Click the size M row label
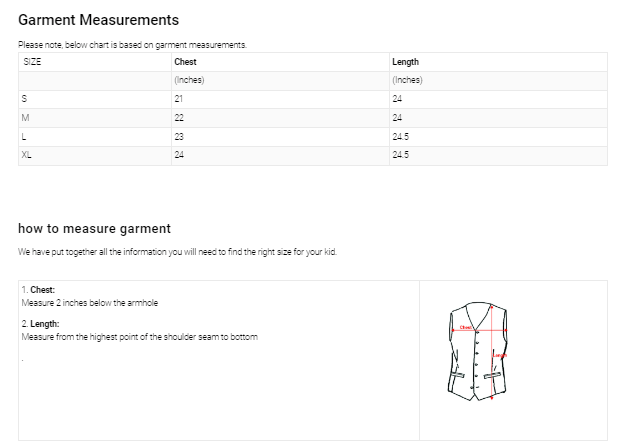Image resolution: width=628 pixels, height=448 pixels. [25, 118]
